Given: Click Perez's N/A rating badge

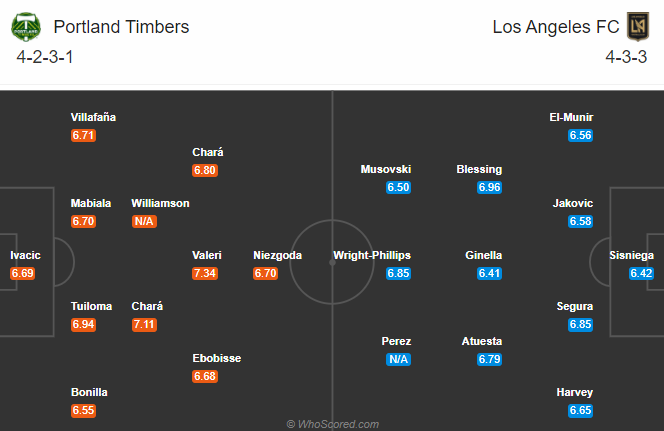Looking at the screenshot, I should pos(398,359).
